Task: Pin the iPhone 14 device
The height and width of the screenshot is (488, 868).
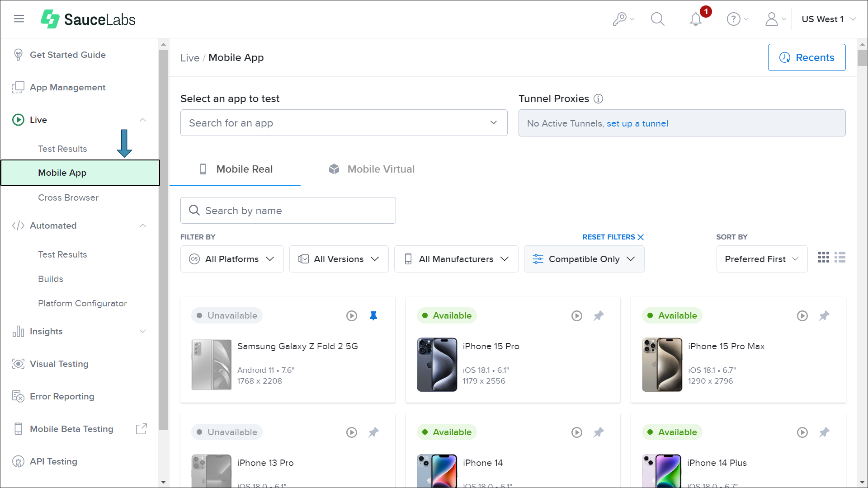Action: coord(599,432)
